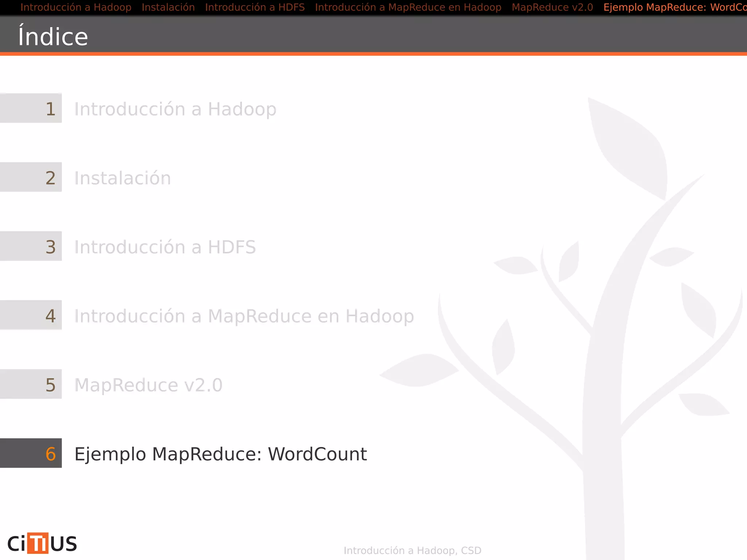Select index entry 'Introducción a Hadoop'

[175, 109]
